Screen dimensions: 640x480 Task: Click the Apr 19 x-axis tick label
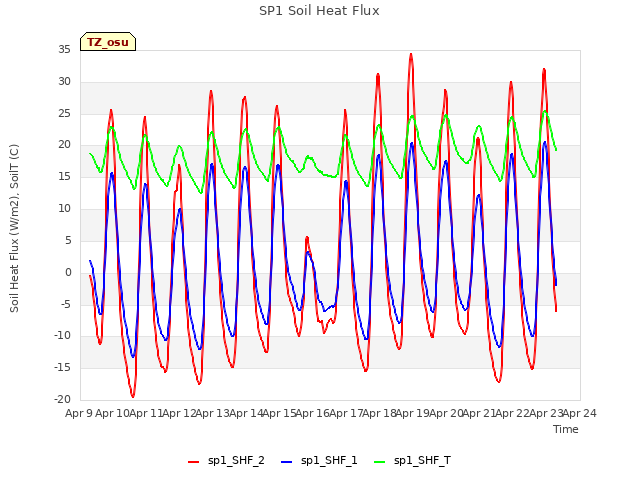click(x=413, y=413)
